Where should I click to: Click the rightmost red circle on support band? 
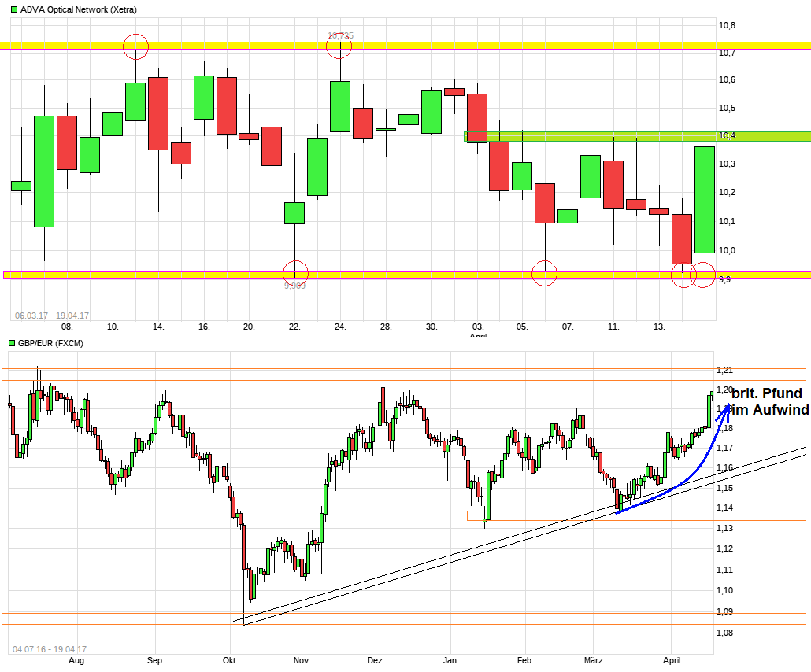tap(703, 275)
